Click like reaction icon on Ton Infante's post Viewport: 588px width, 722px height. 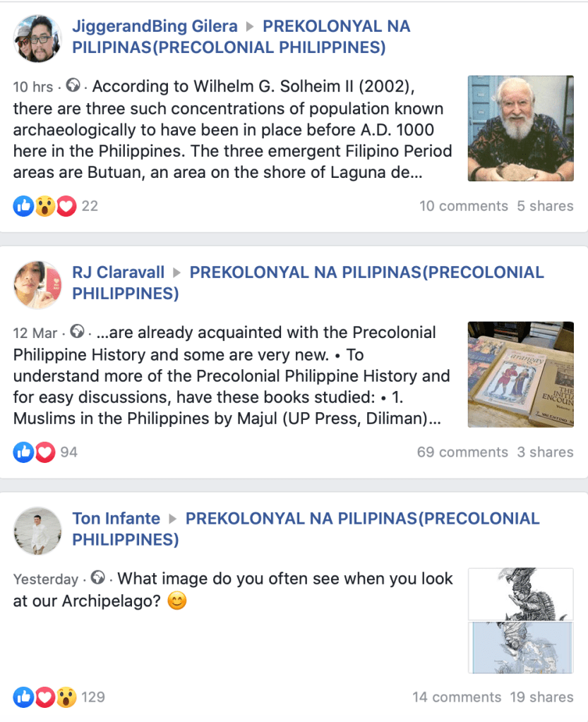(23, 697)
